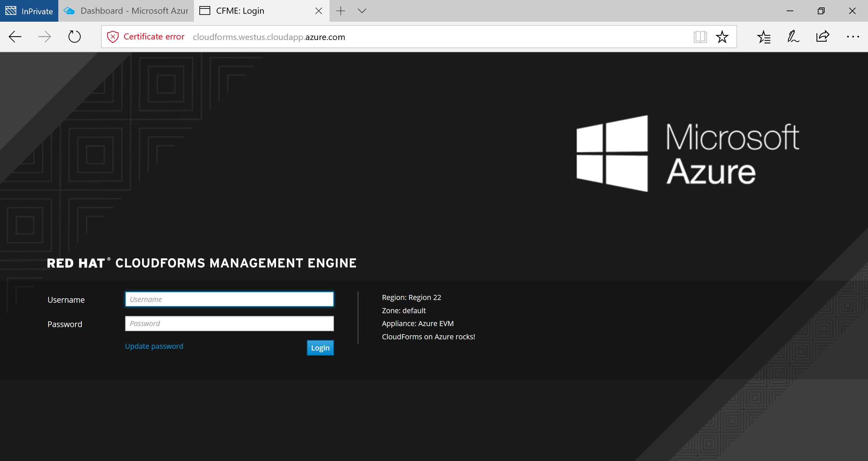Expand the tab preview chevron
Image resolution: width=868 pixels, height=461 pixels.
362,11
